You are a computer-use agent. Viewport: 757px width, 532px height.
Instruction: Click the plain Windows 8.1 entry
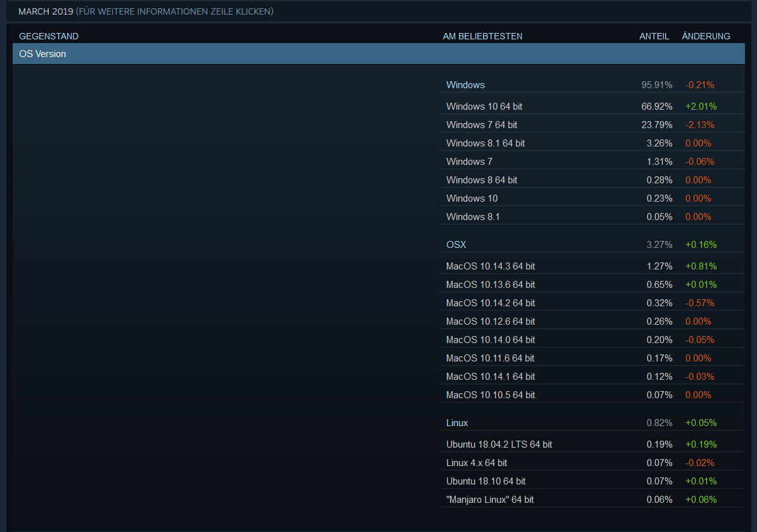[x=472, y=217]
